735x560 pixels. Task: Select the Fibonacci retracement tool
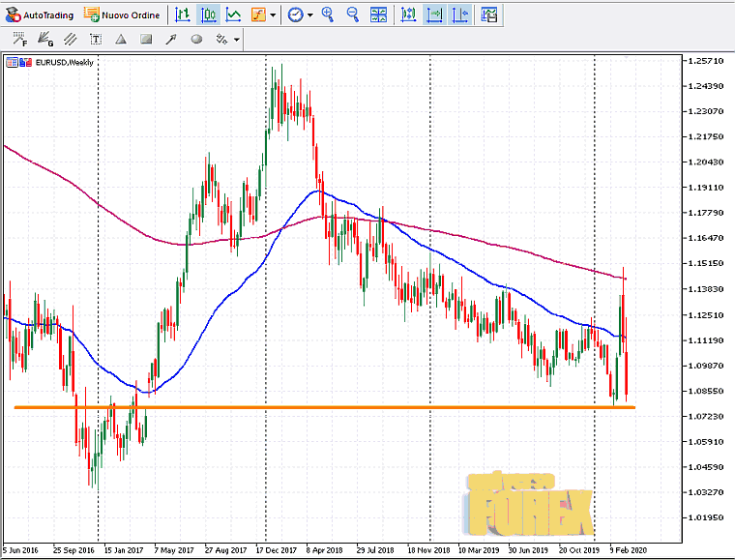click(x=19, y=40)
